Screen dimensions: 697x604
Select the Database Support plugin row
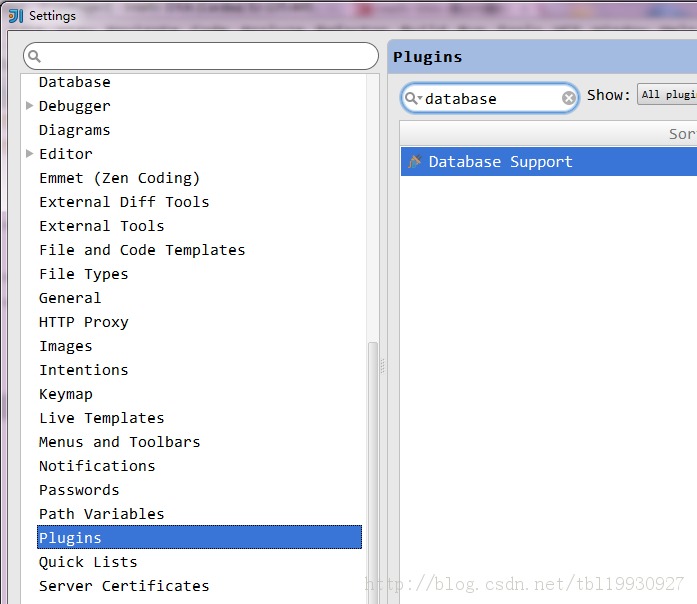click(x=549, y=162)
